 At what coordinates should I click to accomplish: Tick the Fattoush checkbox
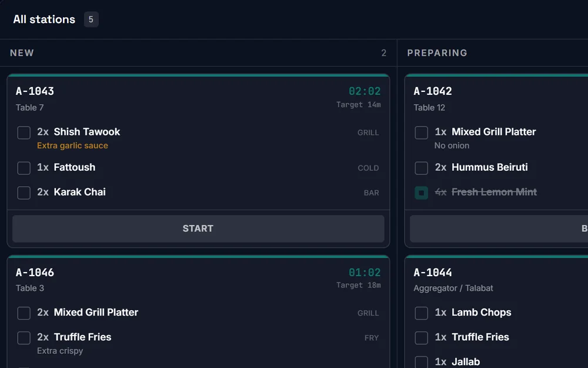24,168
